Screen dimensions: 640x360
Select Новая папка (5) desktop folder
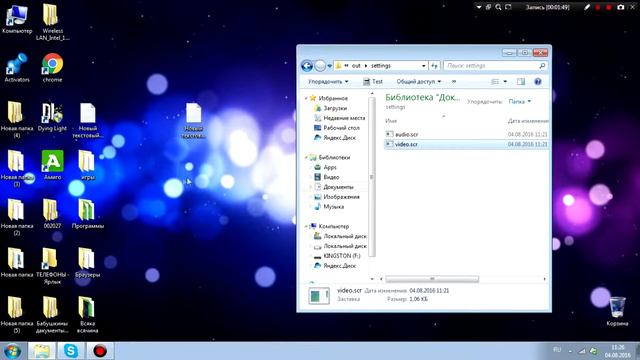pos(17,315)
